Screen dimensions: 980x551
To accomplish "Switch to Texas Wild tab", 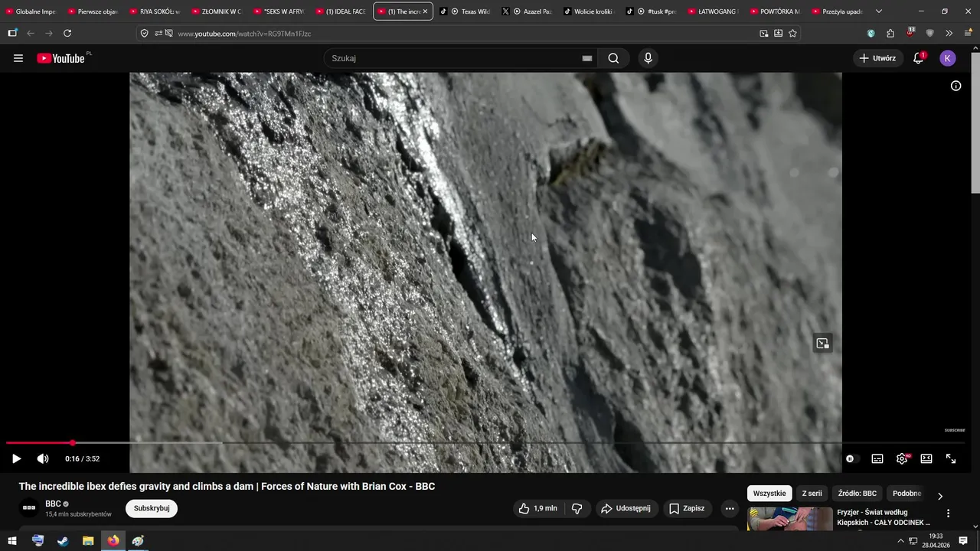I will pyautogui.click(x=465, y=11).
